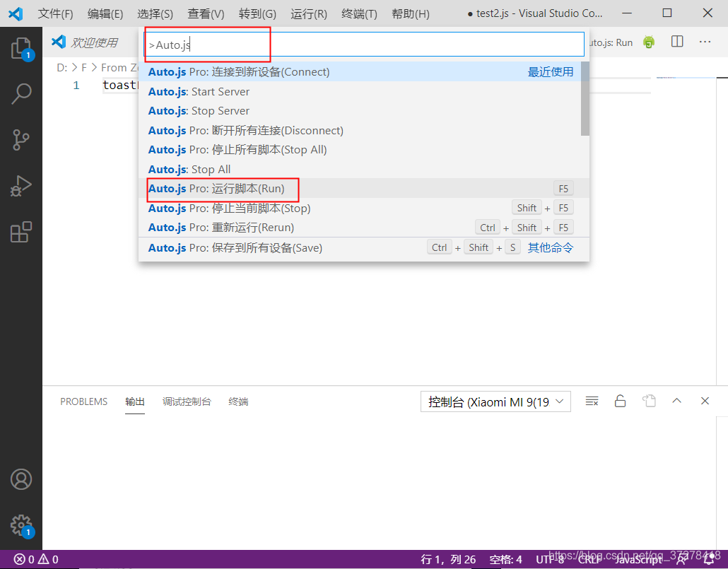Switch to the 调试控制台 panel tab
The image size is (728, 569).
[x=187, y=401]
